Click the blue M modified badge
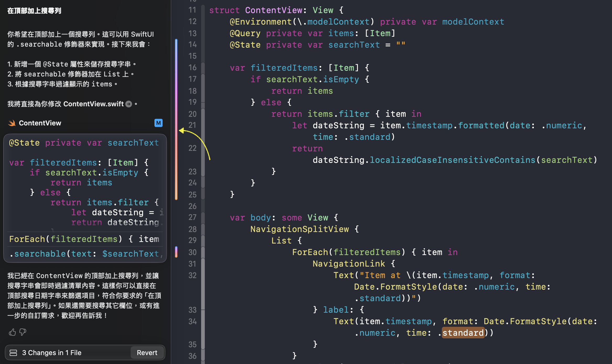612x364 pixels. pyautogui.click(x=158, y=123)
